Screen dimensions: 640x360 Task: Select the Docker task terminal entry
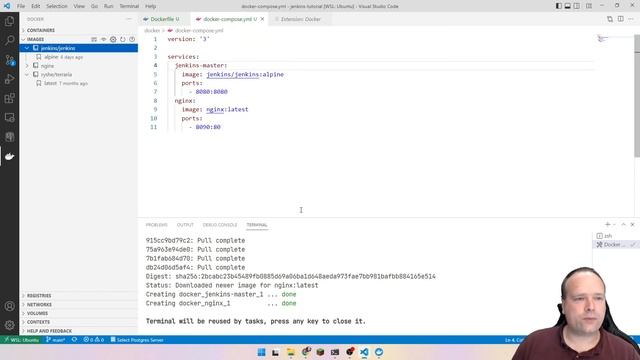pos(616,245)
